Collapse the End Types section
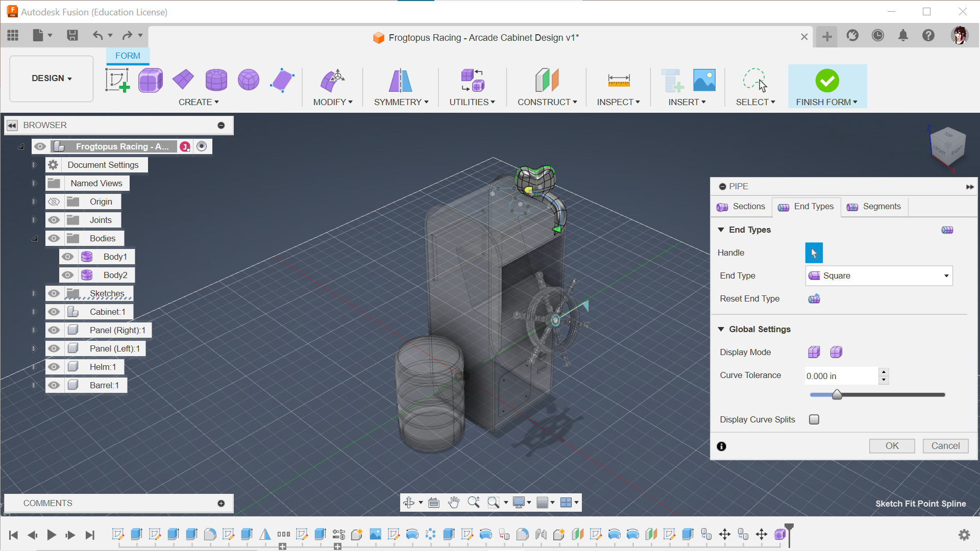Image resolution: width=980 pixels, height=551 pixels. pyautogui.click(x=721, y=230)
